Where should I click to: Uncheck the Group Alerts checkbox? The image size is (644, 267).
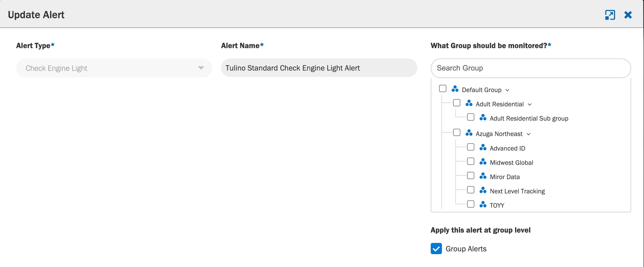[x=436, y=249]
